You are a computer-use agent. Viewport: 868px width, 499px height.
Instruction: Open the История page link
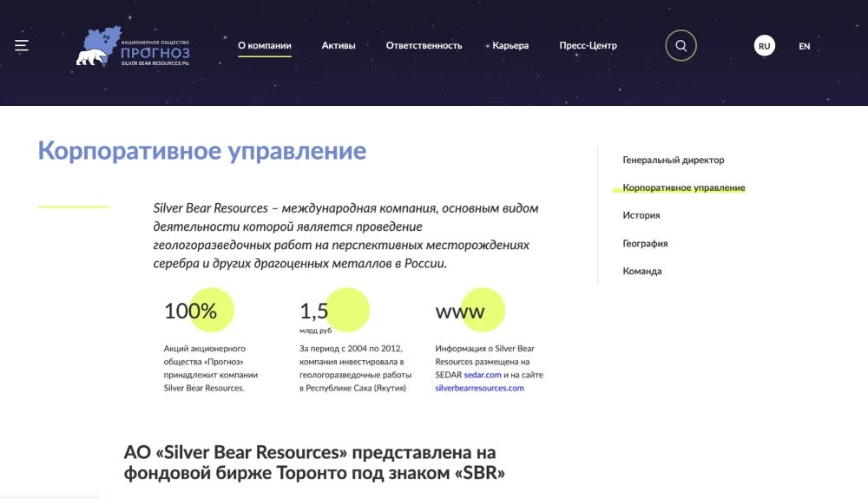(641, 215)
